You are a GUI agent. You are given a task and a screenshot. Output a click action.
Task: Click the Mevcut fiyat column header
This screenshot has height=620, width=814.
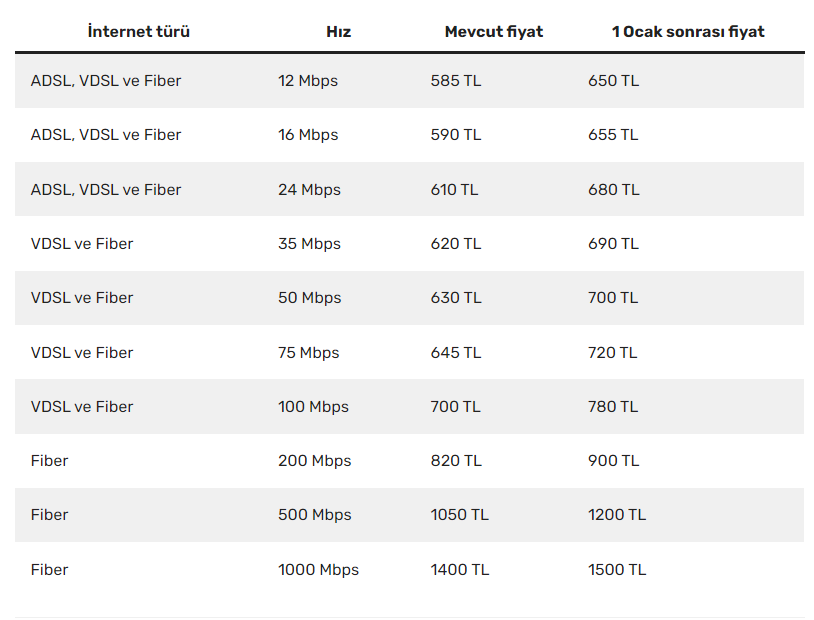tap(494, 32)
